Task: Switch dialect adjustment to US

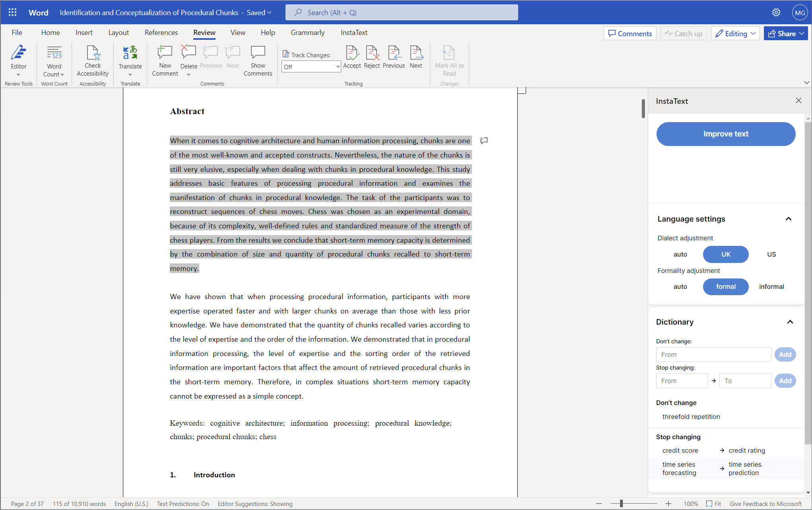Action: 771,254
